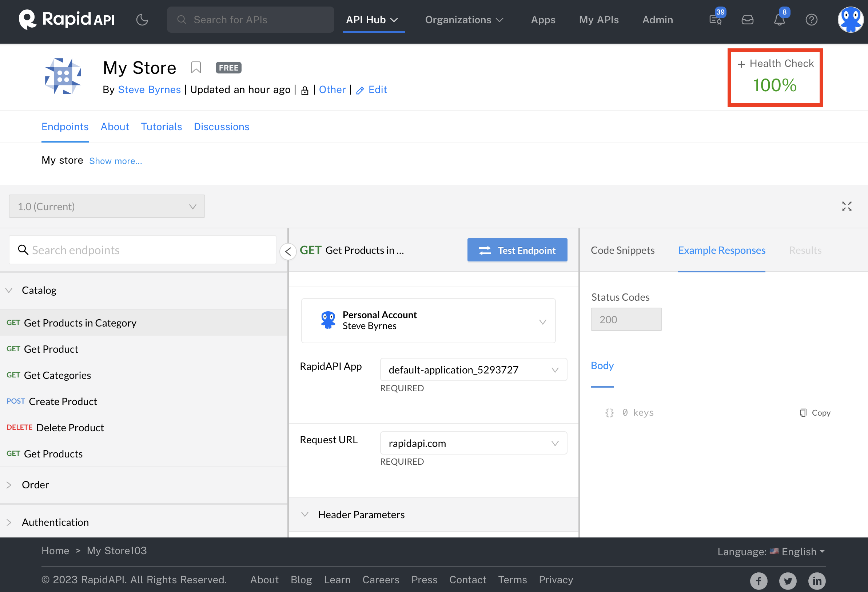Open the 1.0 (Current) version dropdown
This screenshot has width=868, height=592.
coord(107,206)
